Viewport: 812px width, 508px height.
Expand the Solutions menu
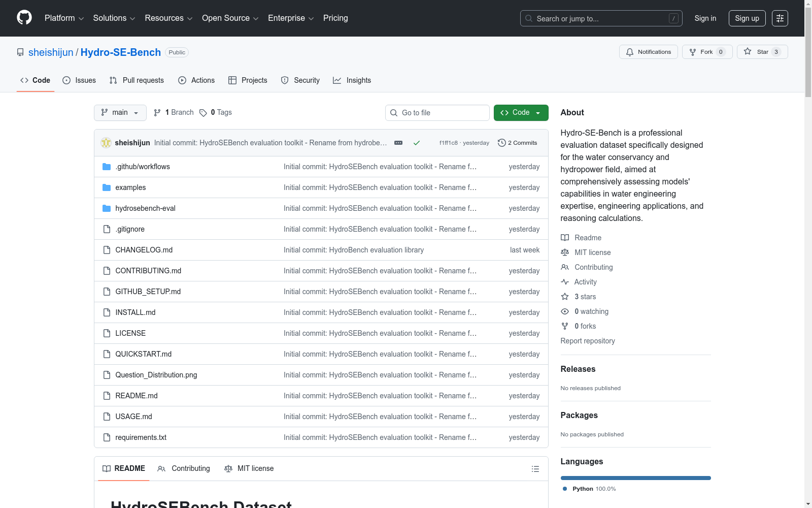point(114,18)
